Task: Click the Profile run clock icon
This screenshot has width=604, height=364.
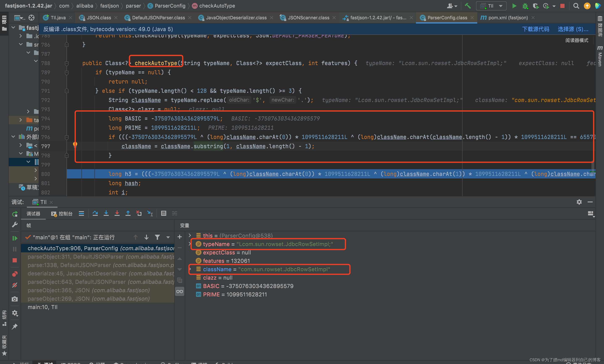Action: [546, 6]
